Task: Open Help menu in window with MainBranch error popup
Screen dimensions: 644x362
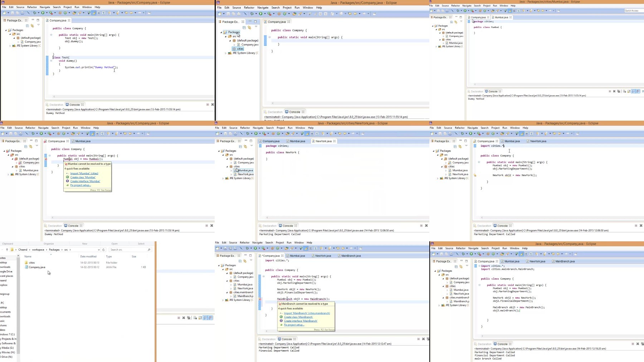Action: [309, 242]
